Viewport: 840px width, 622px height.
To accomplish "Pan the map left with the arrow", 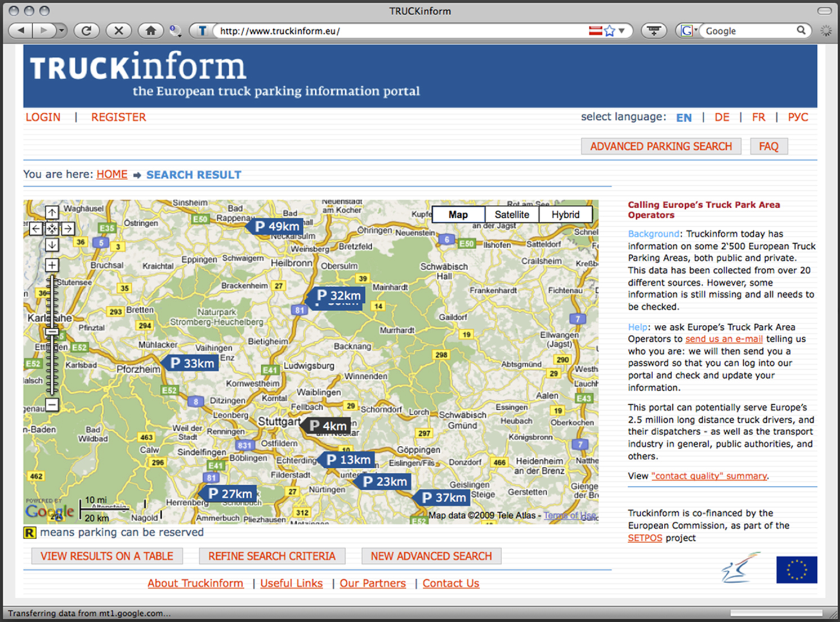I will 35,229.
